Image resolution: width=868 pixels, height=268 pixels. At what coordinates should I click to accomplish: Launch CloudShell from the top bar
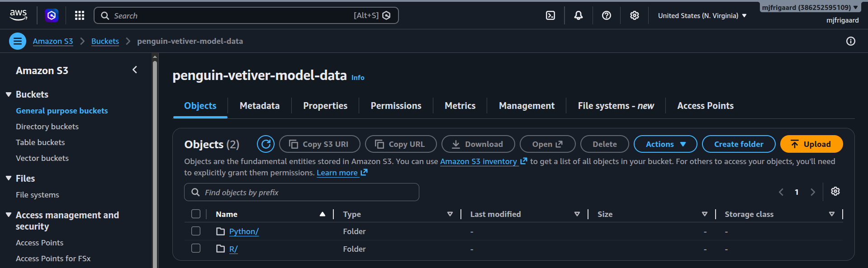pyautogui.click(x=550, y=15)
